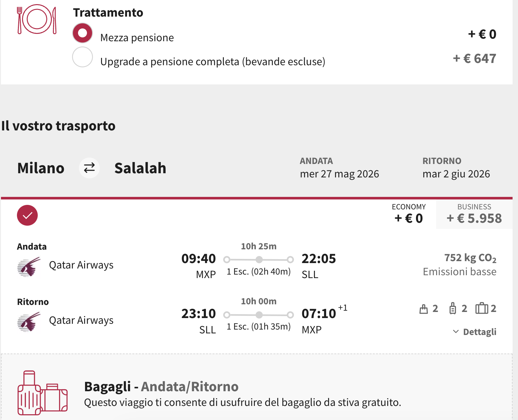Click the chevron next to Dettagli
The height and width of the screenshot is (420, 518).
click(456, 331)
